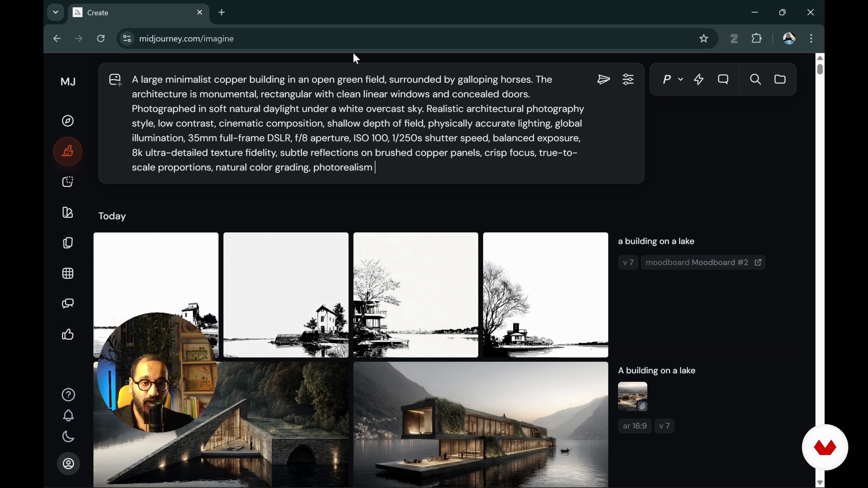The height and width of the screenshot is (488, 868).
Task: Click the Create paintbrush sidebar icon
Action: pyautogui.click(x=68, y=152)
